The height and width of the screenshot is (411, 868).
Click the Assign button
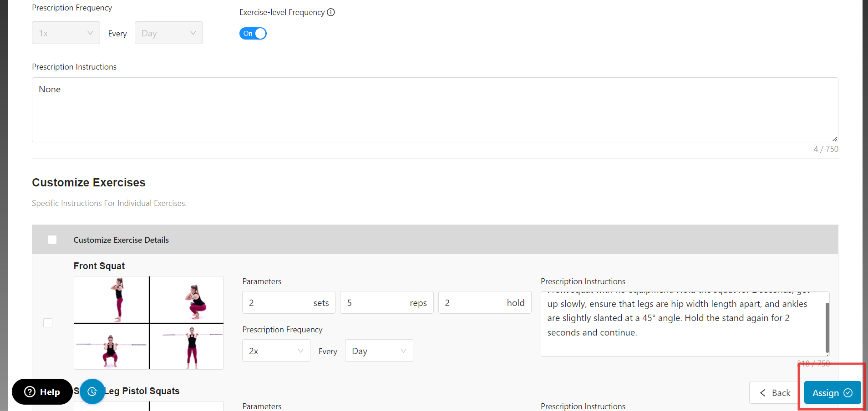click(832, 393)
